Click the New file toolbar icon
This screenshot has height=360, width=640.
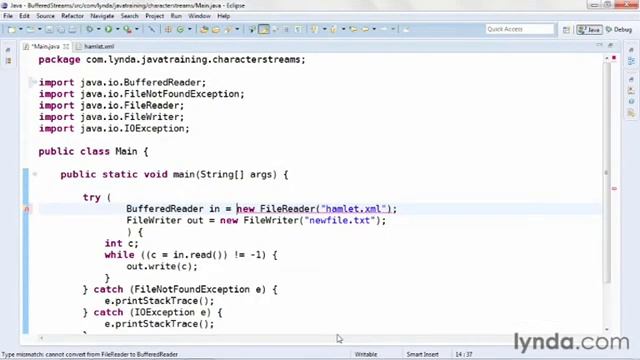[x=12, y=29]
